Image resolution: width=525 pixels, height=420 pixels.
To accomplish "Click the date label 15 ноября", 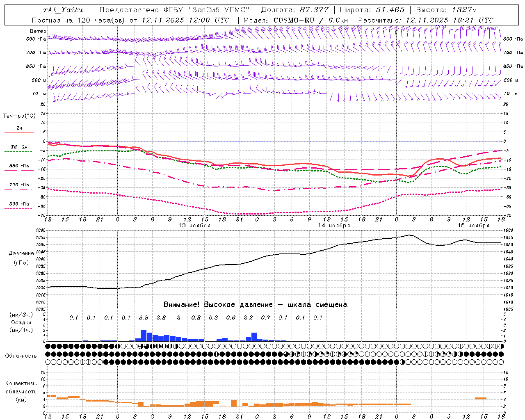I will click(x=473, y=226).
